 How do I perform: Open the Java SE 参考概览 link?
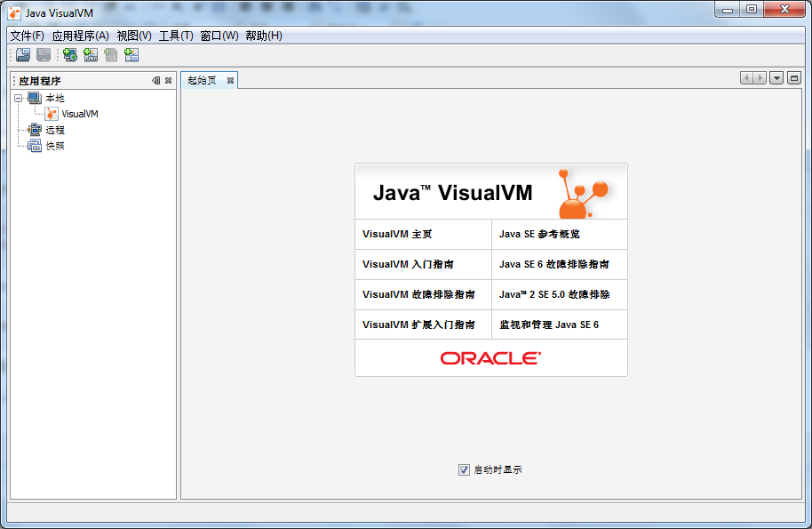click(539, 234)
